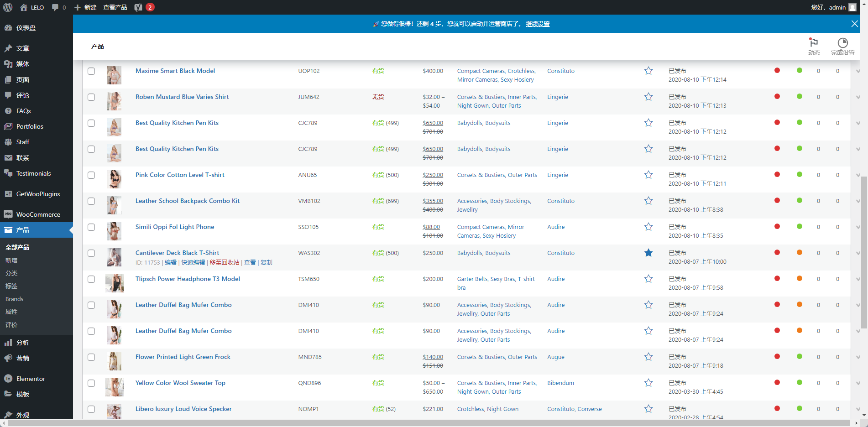The width and height of the screenshot is (868, 427).
Task: Tick checkbox for Pink Color Cotton Level T-shirt
Action: coord(91,175)
